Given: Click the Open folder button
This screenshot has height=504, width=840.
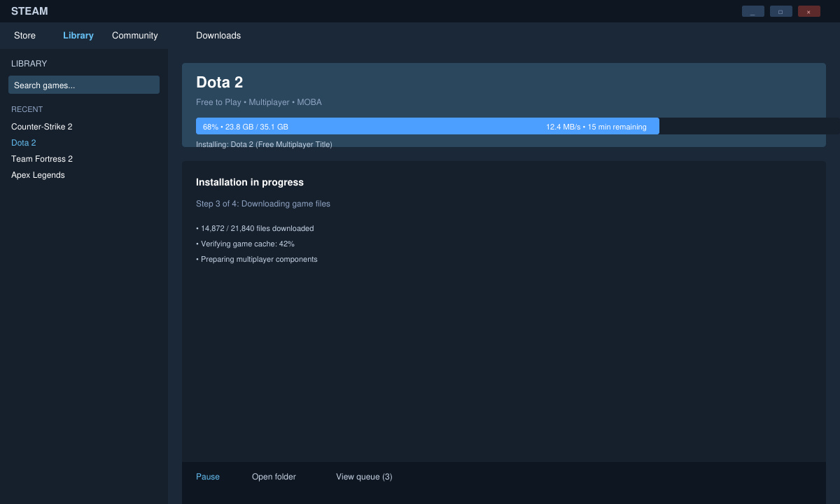Looking at the screenshot, I should click(x=274, y=477).
